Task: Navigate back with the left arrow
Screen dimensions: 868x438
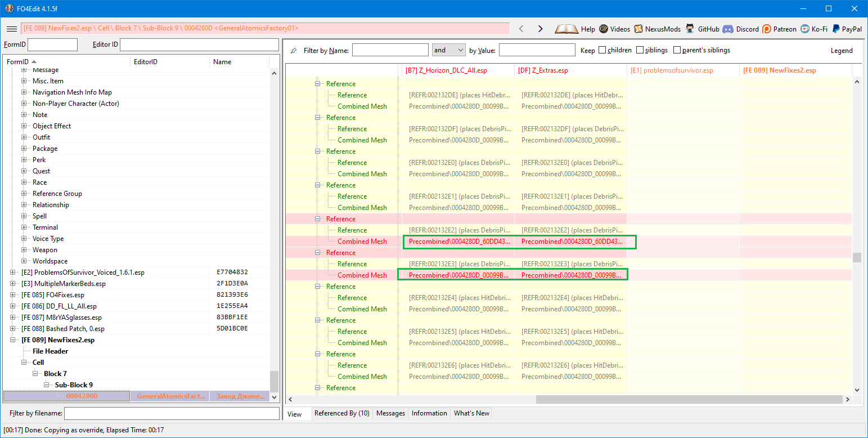Action: point(521,29)
